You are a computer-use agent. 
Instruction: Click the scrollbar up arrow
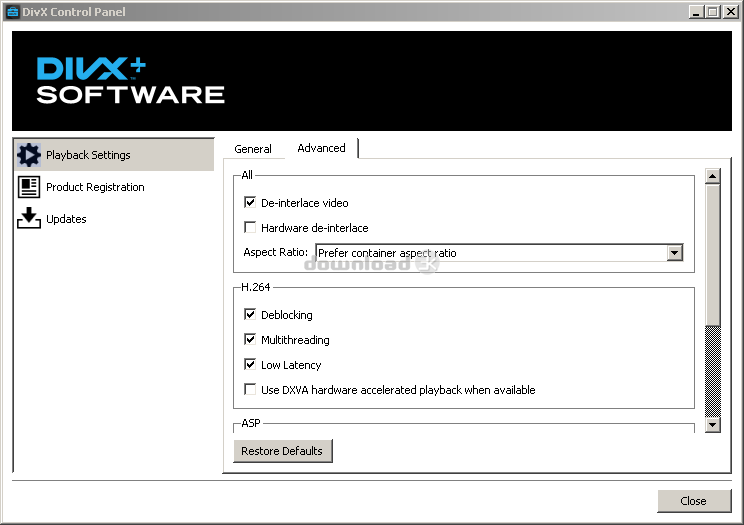click(x=713, y=177)
